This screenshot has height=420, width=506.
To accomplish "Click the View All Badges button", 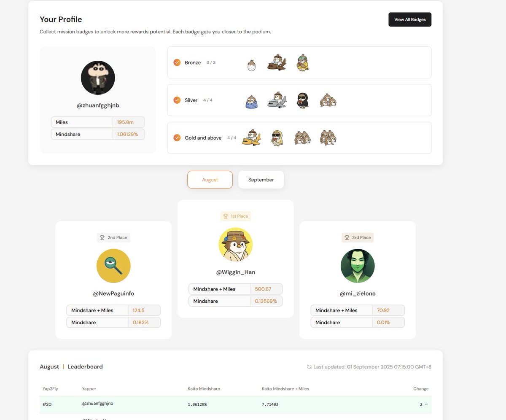I will [409, 19].
